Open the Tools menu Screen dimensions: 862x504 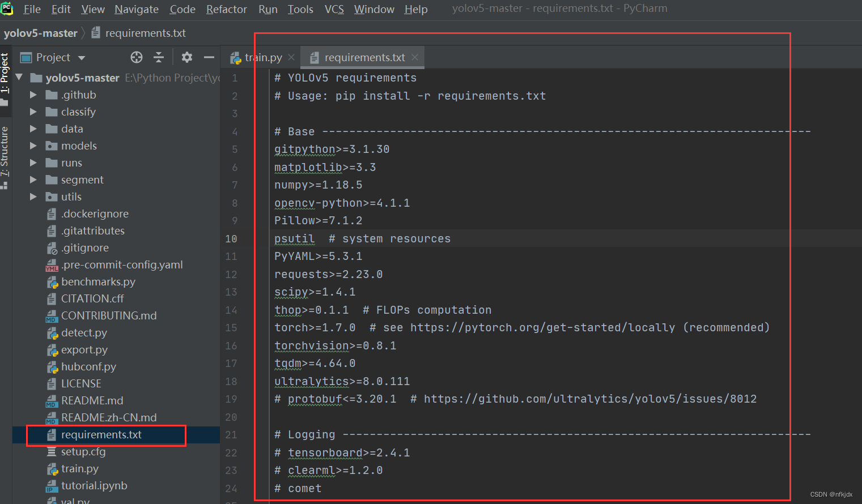point(300,9)
